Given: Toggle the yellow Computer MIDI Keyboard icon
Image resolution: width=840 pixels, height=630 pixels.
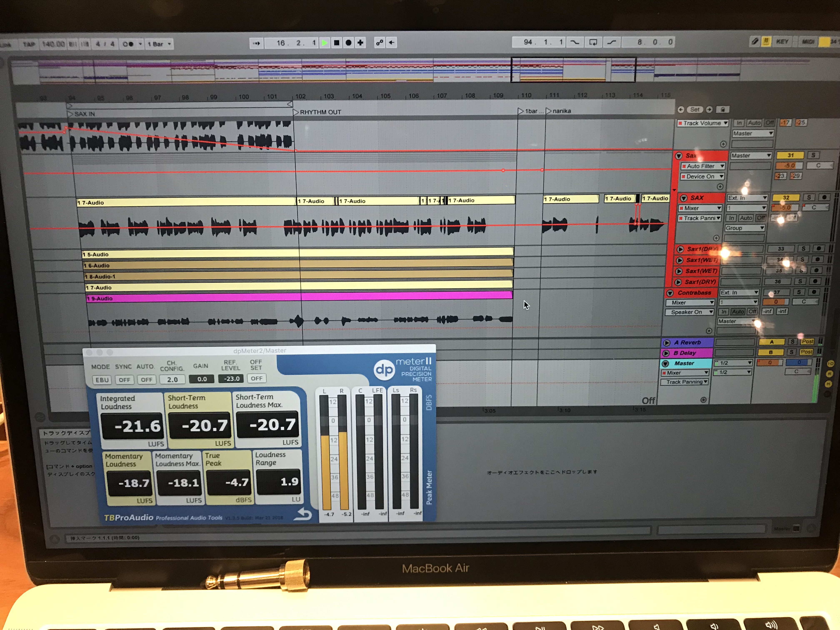Looking at the screenshot, I should pos(766,41).
